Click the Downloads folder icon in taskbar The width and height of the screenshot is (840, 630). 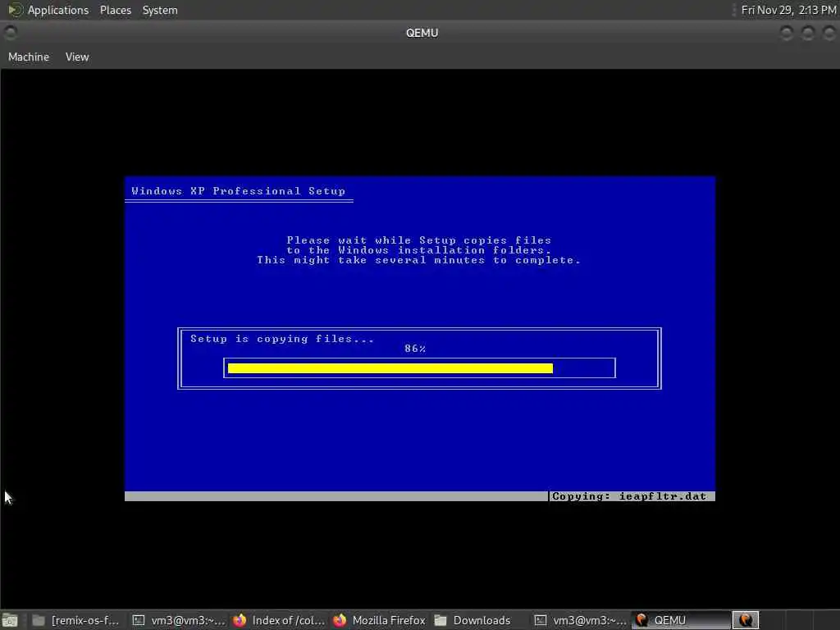[441, 620]
